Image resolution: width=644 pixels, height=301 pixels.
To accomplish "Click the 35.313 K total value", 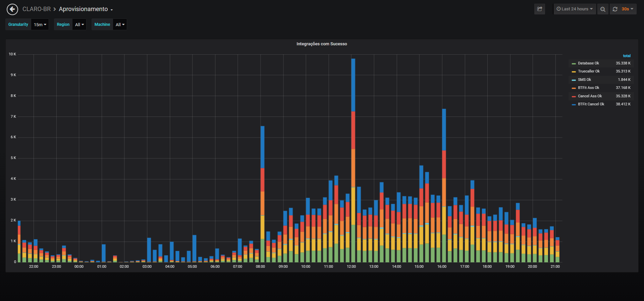I will point(623,71).
